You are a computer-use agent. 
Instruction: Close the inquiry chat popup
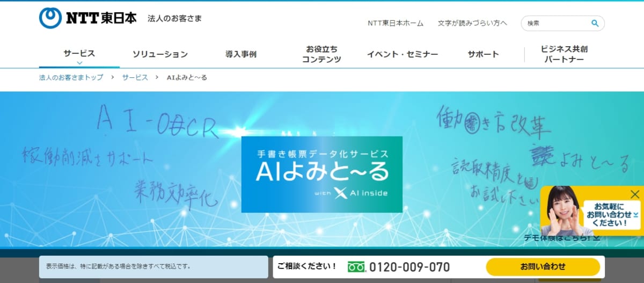point(635,194)
